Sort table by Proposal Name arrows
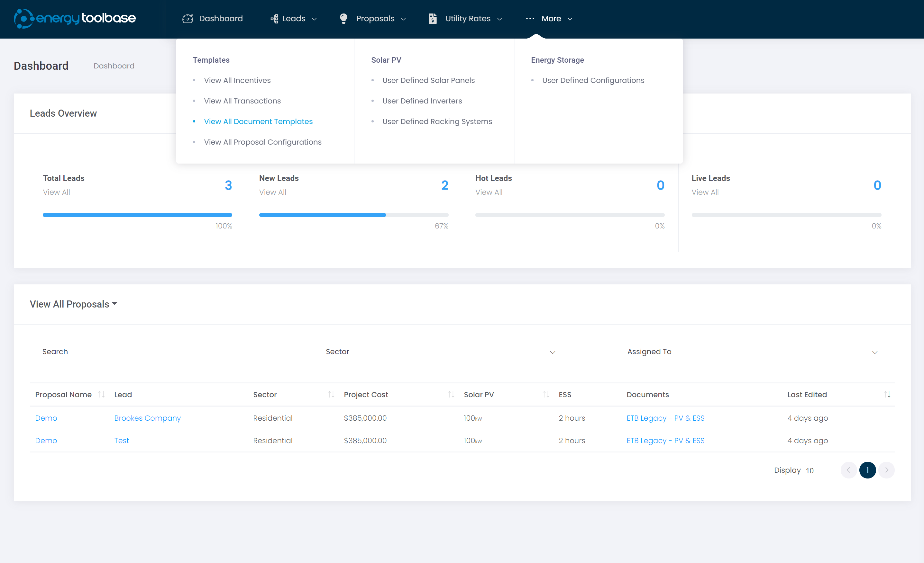This screenshot has height=563, width=924. (x=101, y=394)
